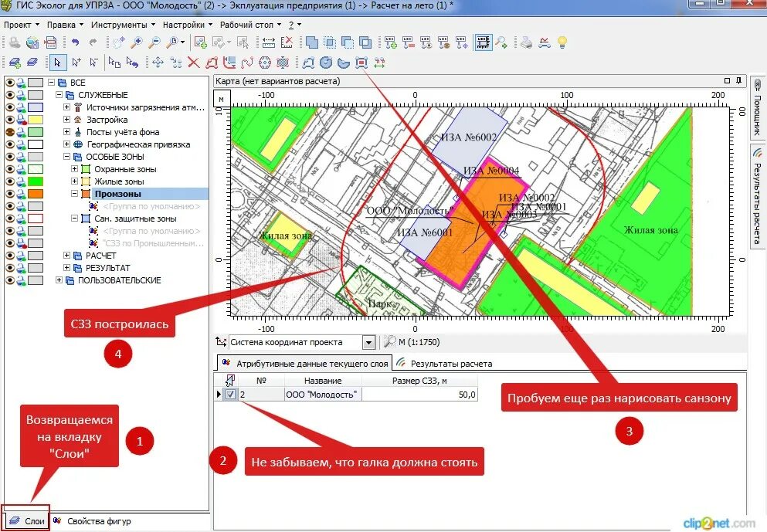Click the undo arrow in toolbar
Image resolution: width=767 pixels, height=532 pixels.
pyautogui.click(x=75, y=42)
